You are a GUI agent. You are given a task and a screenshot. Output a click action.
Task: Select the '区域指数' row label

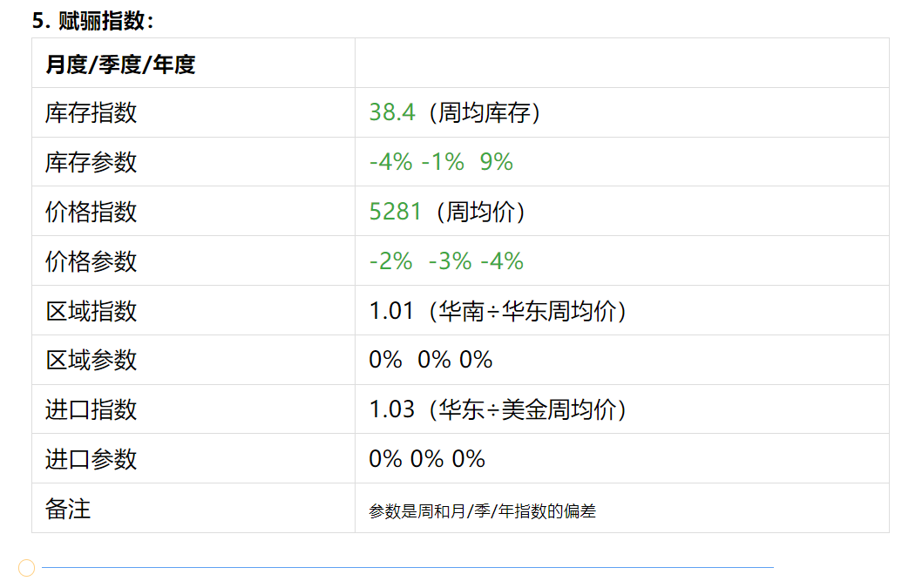[x=92, y=310]
